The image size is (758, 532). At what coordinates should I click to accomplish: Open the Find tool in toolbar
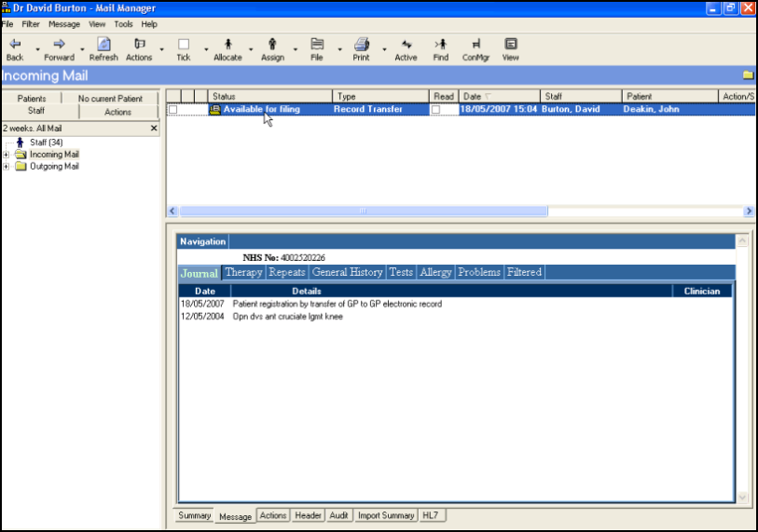pos(440,44)
